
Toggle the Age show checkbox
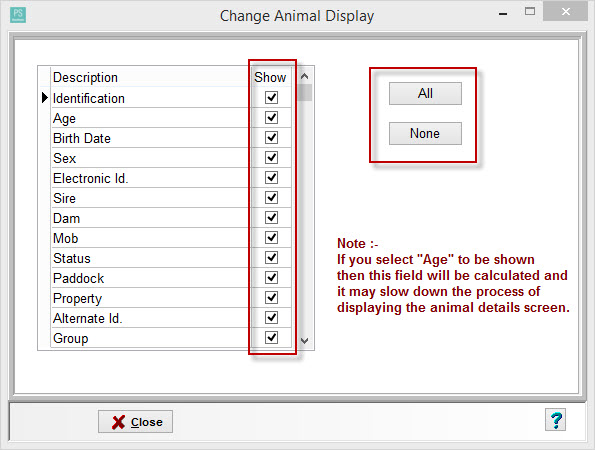point(271,118)
